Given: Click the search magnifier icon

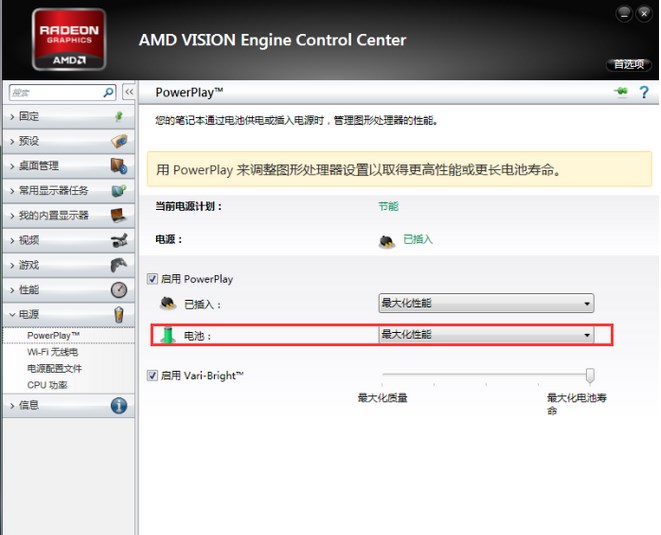Looking at the screenshot, I should pos(108,92).
